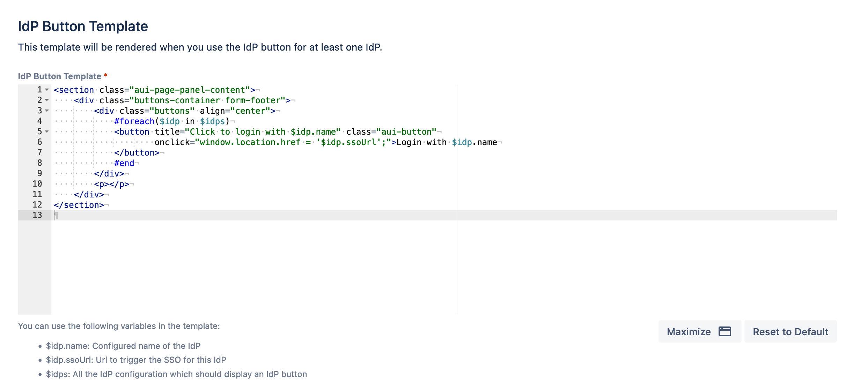
Task: Fold the buttons div on line 3
Action: coord(47,111)
